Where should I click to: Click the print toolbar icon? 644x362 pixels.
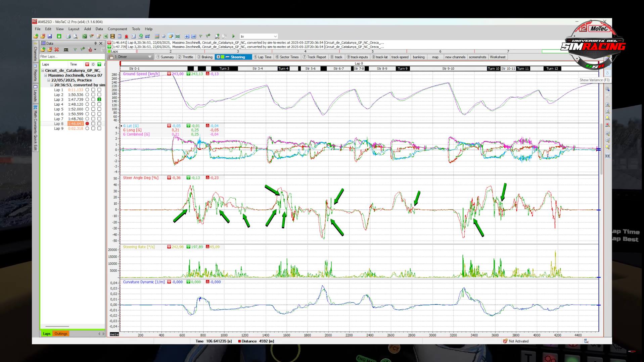click(68, 36)
